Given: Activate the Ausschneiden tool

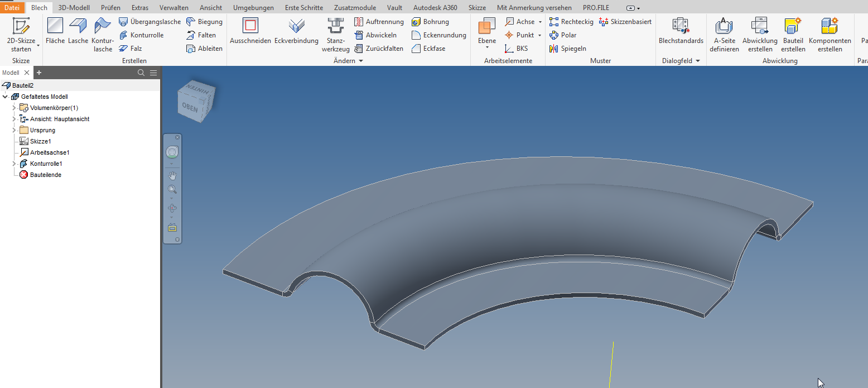Looking at the screenshot, I should [249, 31].
